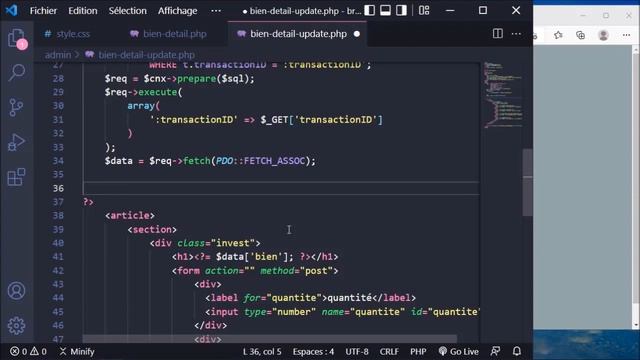The image size is (640, 360).
Task: Click the FETCH_ASSOC constant on line 34
Action: coord(274,161)
